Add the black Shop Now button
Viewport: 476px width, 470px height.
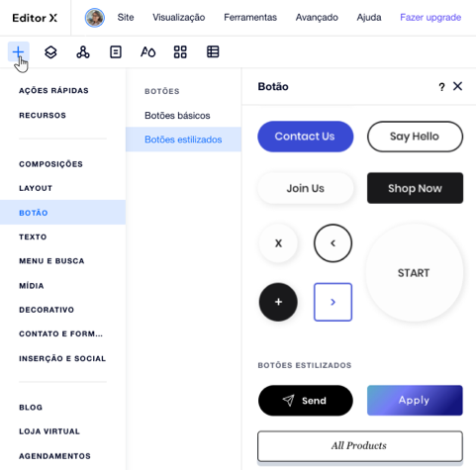click(415, 188)
